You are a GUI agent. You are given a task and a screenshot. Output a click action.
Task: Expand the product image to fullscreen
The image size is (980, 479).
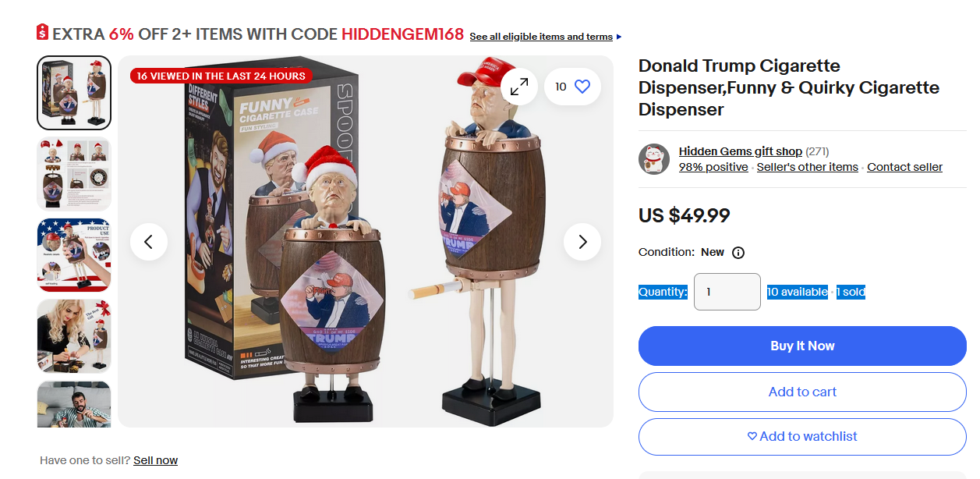[518, 87]
